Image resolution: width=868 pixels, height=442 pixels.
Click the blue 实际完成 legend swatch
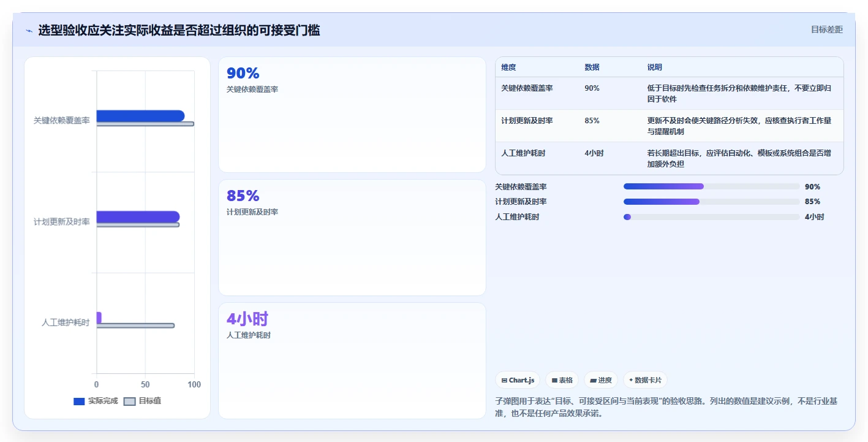(79, 402)
